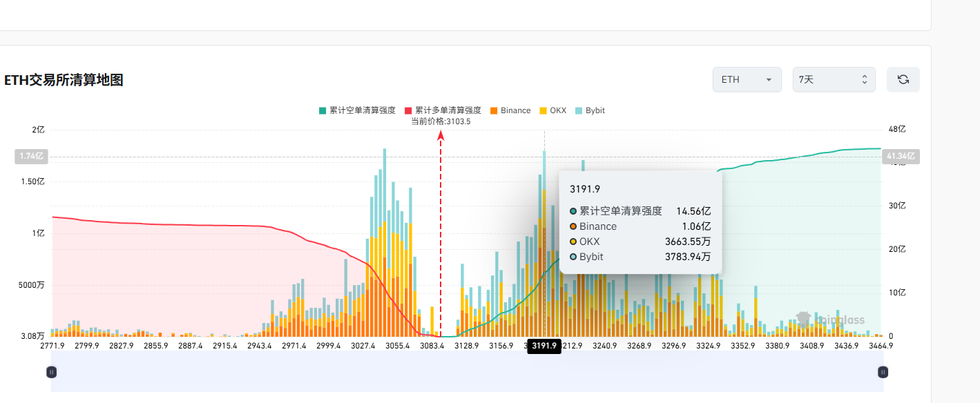Click the refresh icon button
This screenshot has width=980, height=403.
coord(903,79)
